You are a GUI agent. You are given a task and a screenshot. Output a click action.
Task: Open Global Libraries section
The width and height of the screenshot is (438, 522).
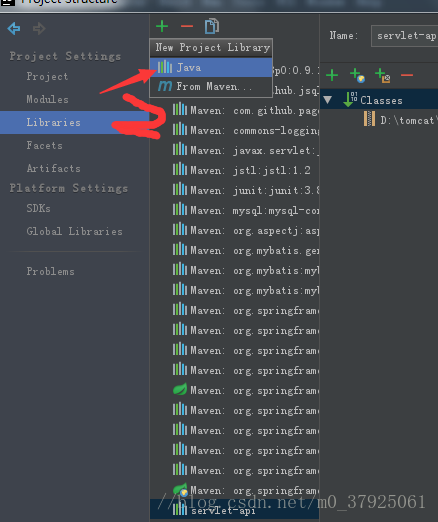click(x=74, y=231)
